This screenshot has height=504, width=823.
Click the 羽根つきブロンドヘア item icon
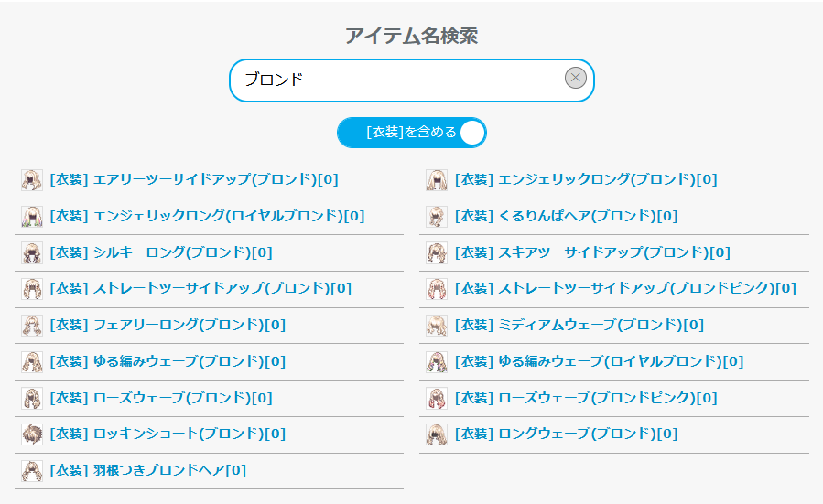pyautogui.click(x=32, y=471)
